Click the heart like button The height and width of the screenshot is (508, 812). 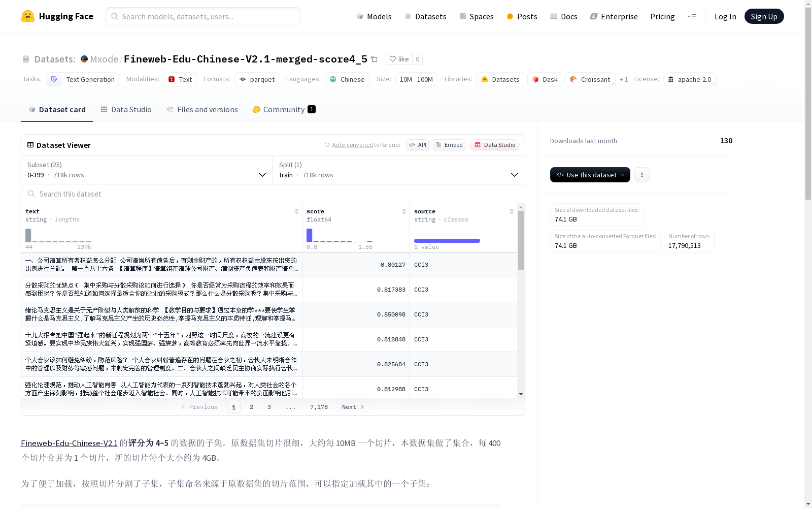point(399,59)
